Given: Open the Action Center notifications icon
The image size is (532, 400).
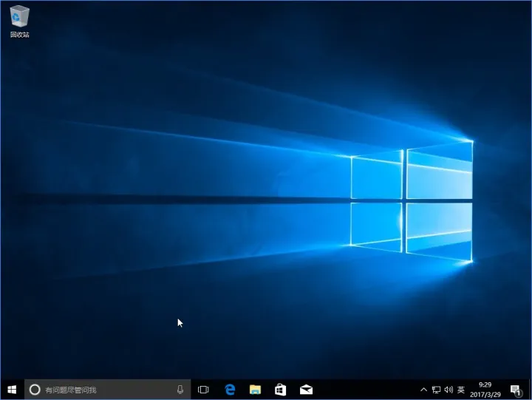Looking at the screenshot, I should pyautogui.click(x=516, y=390).
